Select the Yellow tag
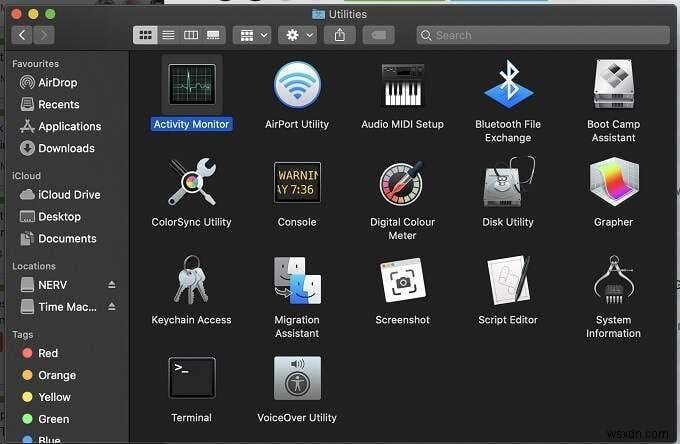 (x=67, y=397)
